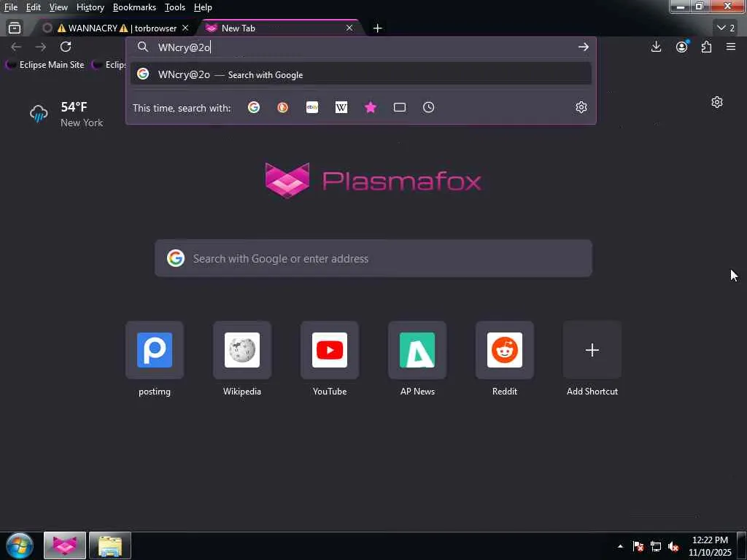Image resolution: width=747 pixels, height=560 pixels.
Task: Switch to the WANNACRY torbrowser tab
Action: (117, 28)
